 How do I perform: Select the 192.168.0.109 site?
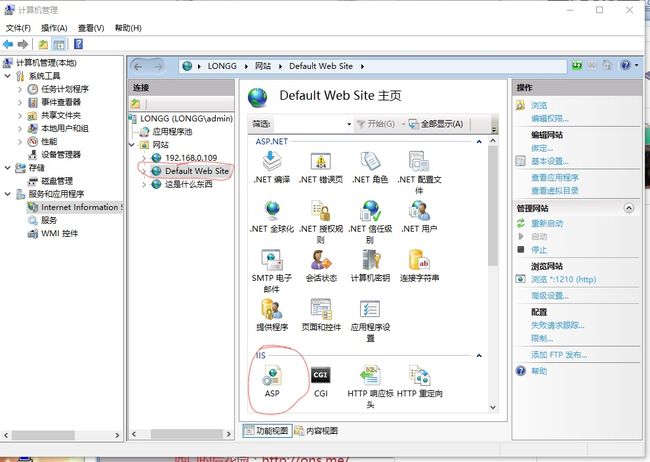pyautogui.click(x=191, y=158)
